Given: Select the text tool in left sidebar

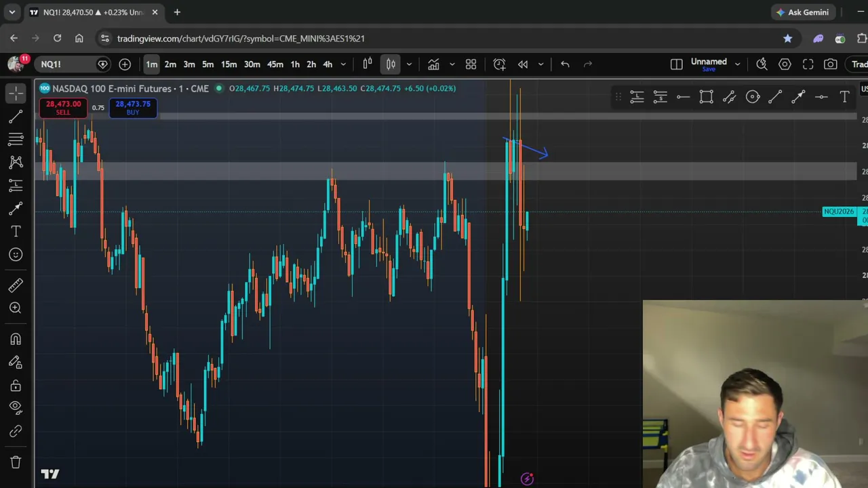Looking at the screenshot, I should tap(16, 231).
